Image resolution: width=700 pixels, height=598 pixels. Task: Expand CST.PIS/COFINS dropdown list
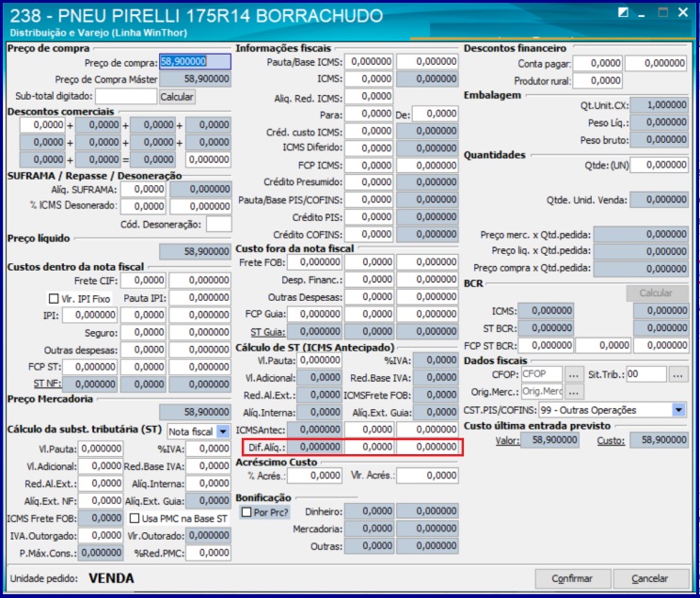click(678, 410)
